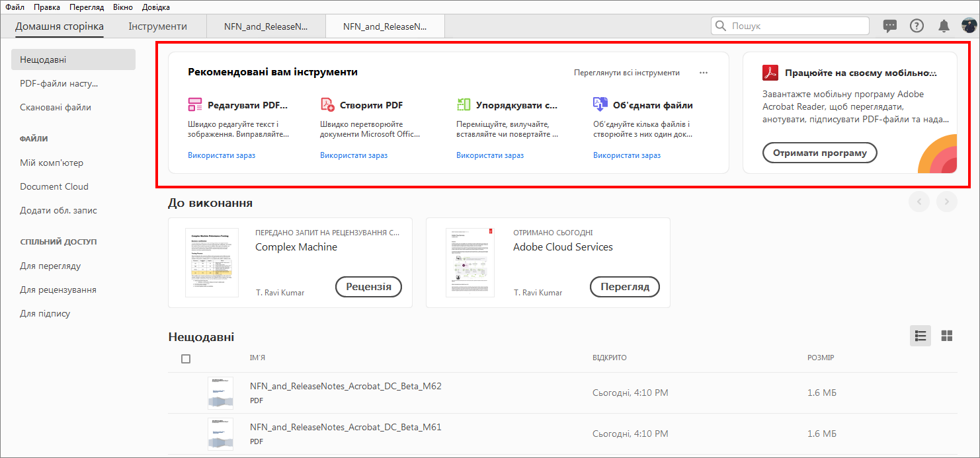This screenshot has width=980, height=458.
Task: Click the Edit PDF tool icon
Action: tap(195, 104)
